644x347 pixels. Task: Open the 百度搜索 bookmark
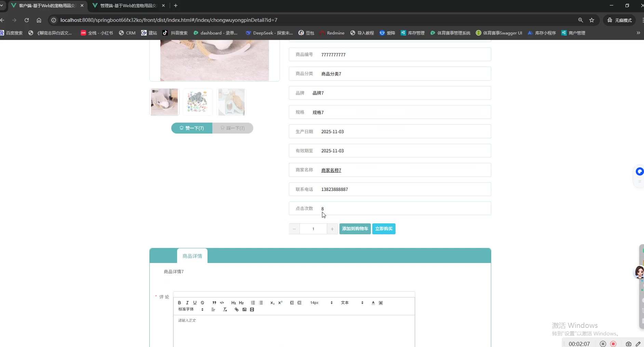[12, 33]
